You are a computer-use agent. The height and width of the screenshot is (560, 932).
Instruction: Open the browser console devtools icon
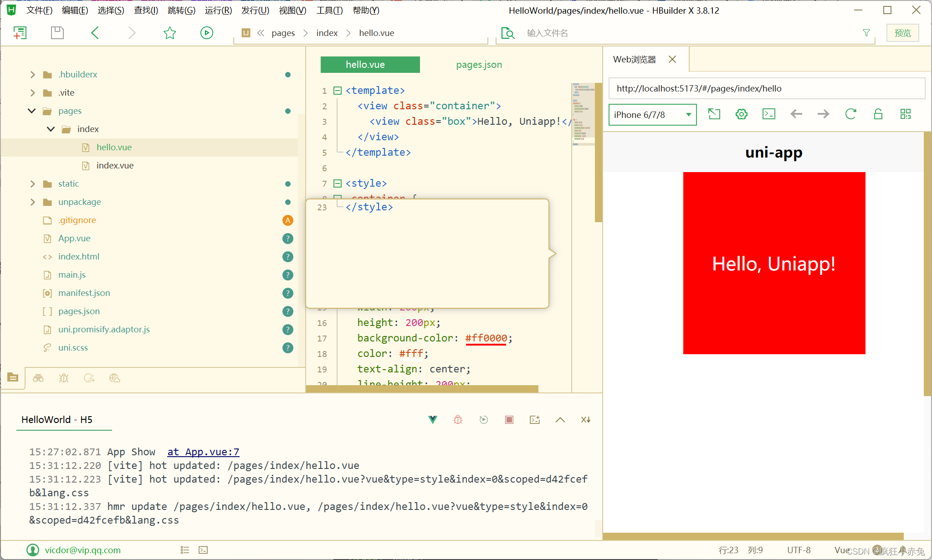click(769, 114)
